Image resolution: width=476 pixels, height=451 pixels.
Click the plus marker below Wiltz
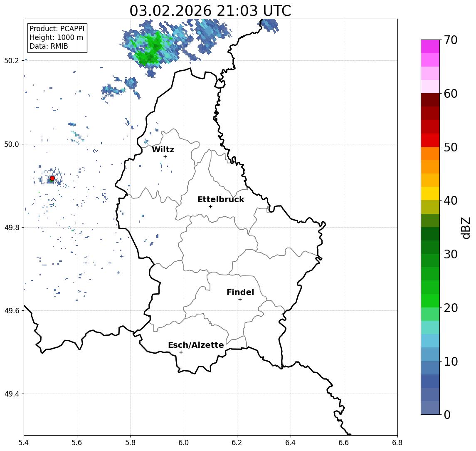coord(165,156)
